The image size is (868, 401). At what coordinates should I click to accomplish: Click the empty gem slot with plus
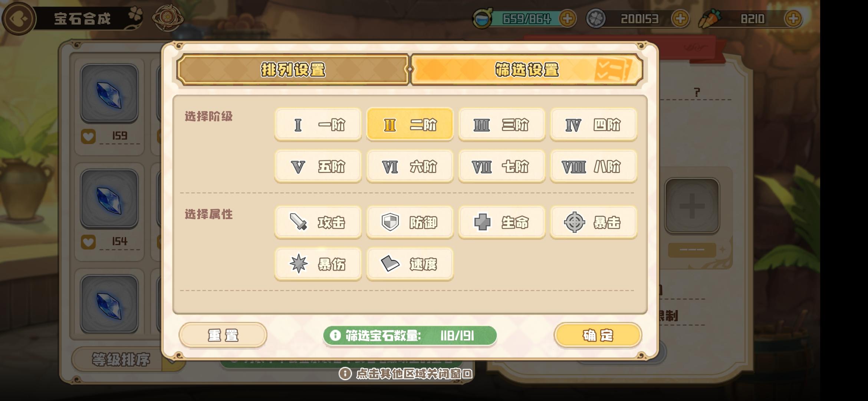point(692,206)
